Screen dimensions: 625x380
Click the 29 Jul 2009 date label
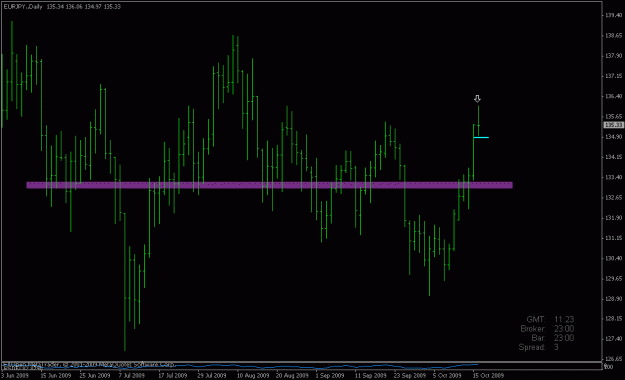coord(212,376)
